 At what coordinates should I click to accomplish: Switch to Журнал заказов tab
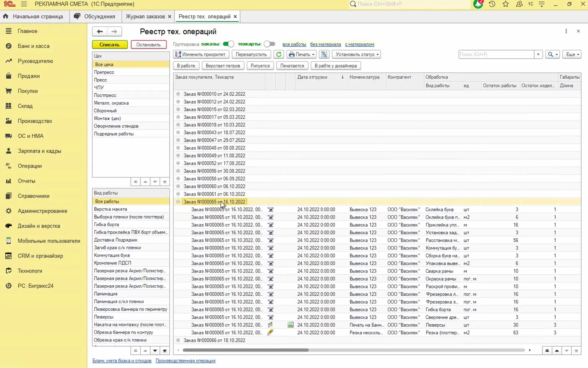pos(145,17)
